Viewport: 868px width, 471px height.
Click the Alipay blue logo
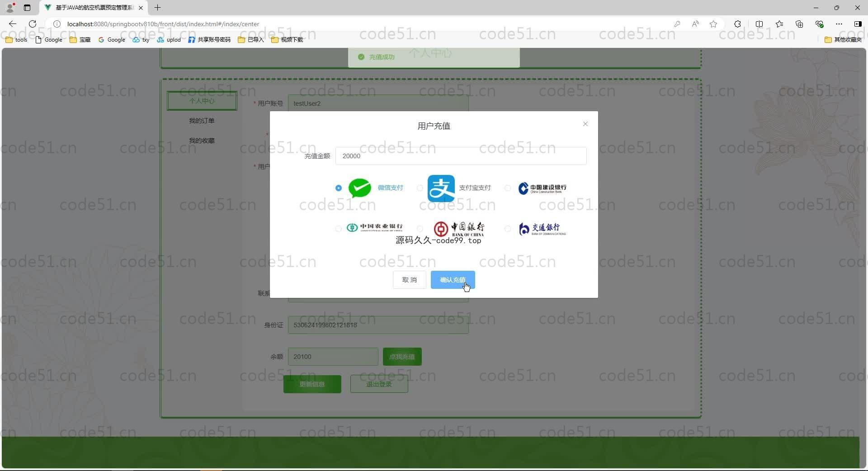point(441,188)
